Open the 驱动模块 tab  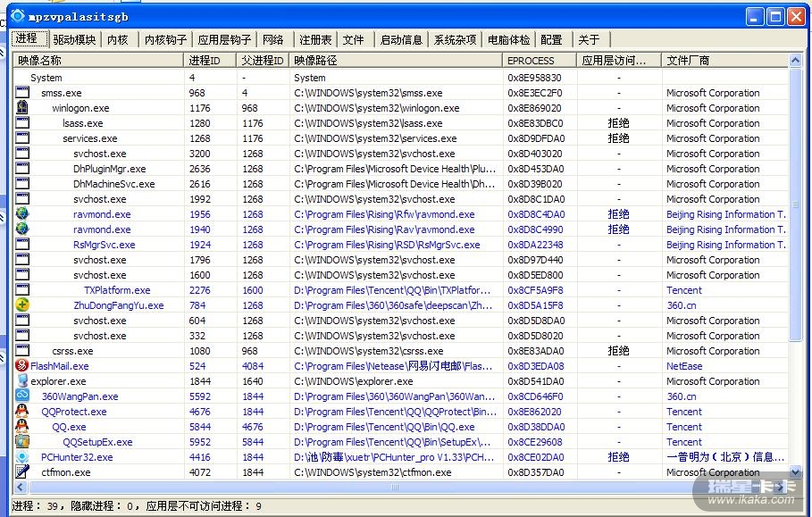(x=74, y=39)
